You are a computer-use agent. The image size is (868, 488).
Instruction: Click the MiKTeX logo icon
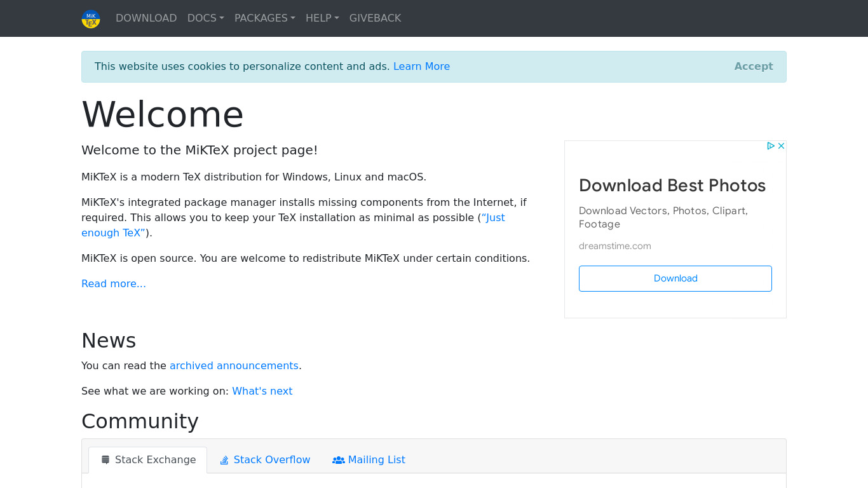[91, 19]
